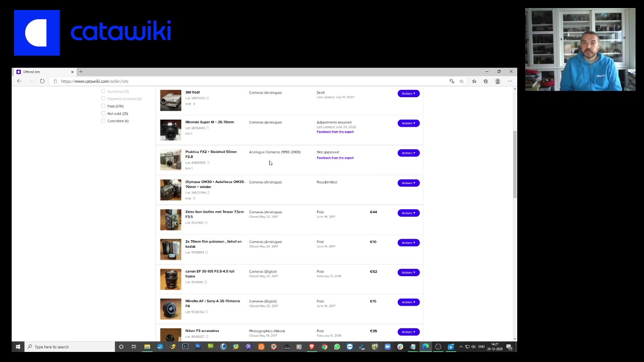644x362 pixels.
Task: Tick the Not sold (25) filter checkbox
Action: click(103, 113)
